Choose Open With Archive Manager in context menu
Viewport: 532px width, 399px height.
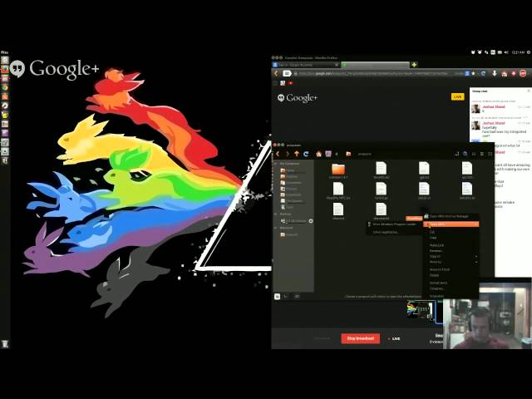(x=451, y=216)
